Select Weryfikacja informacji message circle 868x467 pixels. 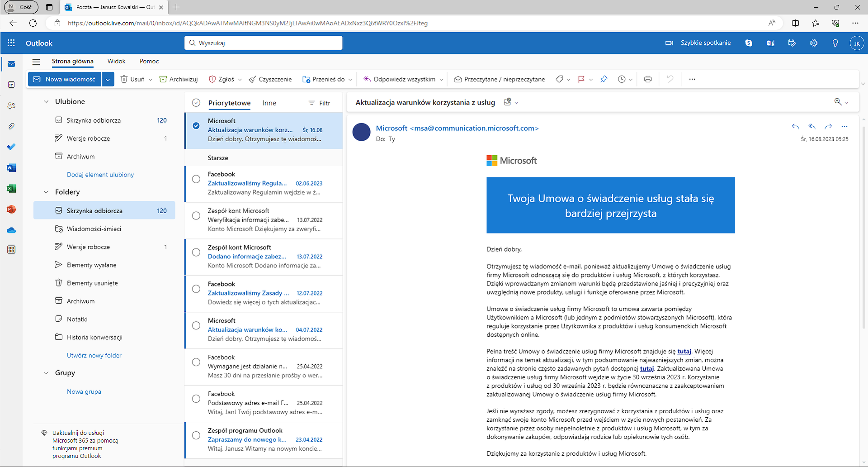click(196, 216)
